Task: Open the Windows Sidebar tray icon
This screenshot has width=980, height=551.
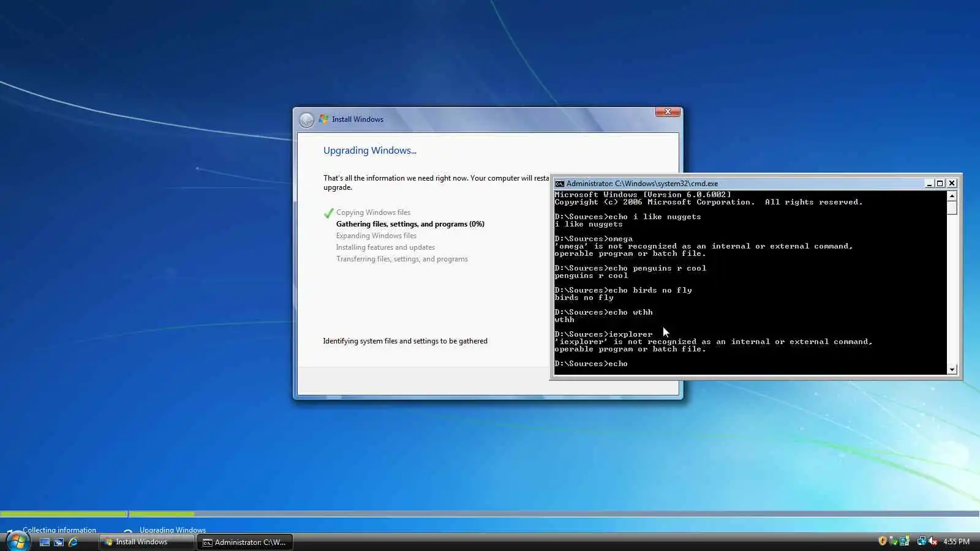Action: coord(904,541)
